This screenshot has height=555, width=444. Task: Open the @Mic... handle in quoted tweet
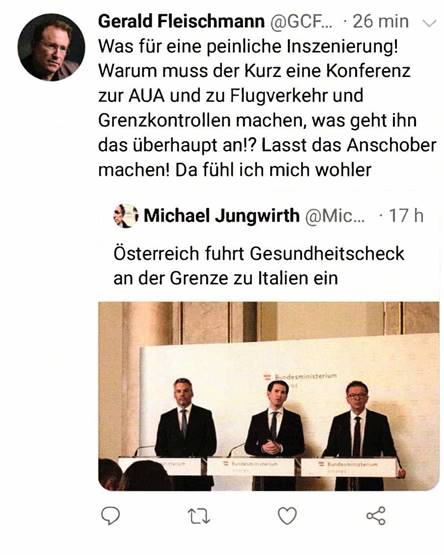[x=335, y=216]
